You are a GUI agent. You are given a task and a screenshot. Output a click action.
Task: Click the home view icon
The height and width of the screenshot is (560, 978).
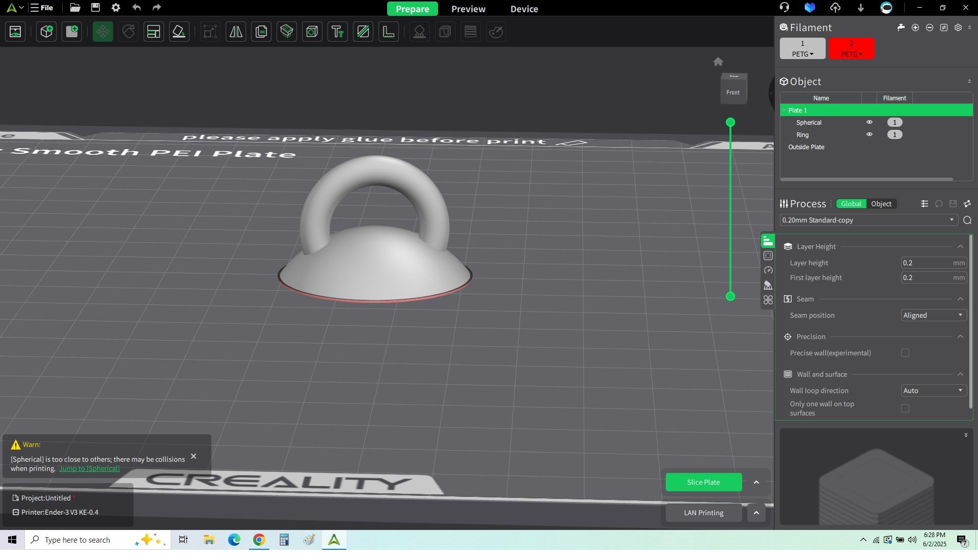(x=718, y=62)
